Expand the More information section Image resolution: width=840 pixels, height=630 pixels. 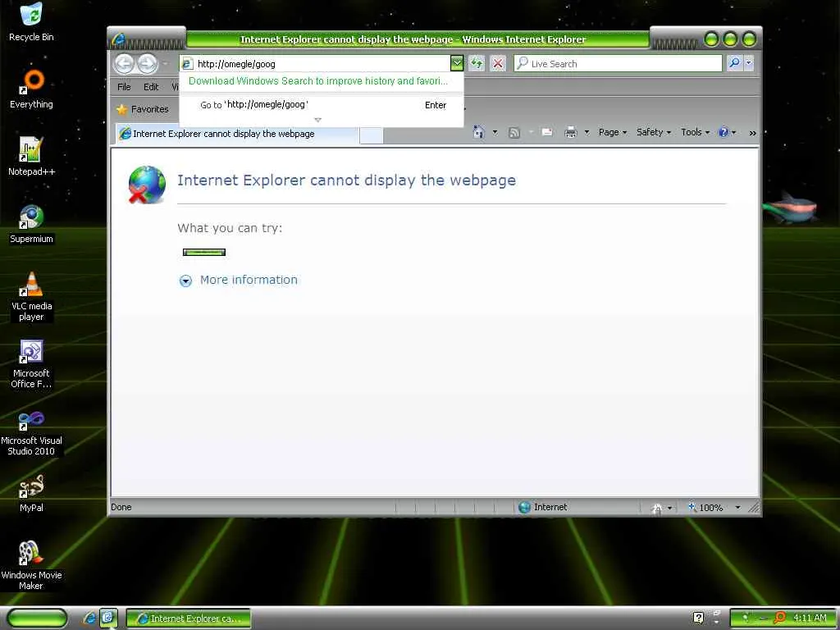coord(185,281)
